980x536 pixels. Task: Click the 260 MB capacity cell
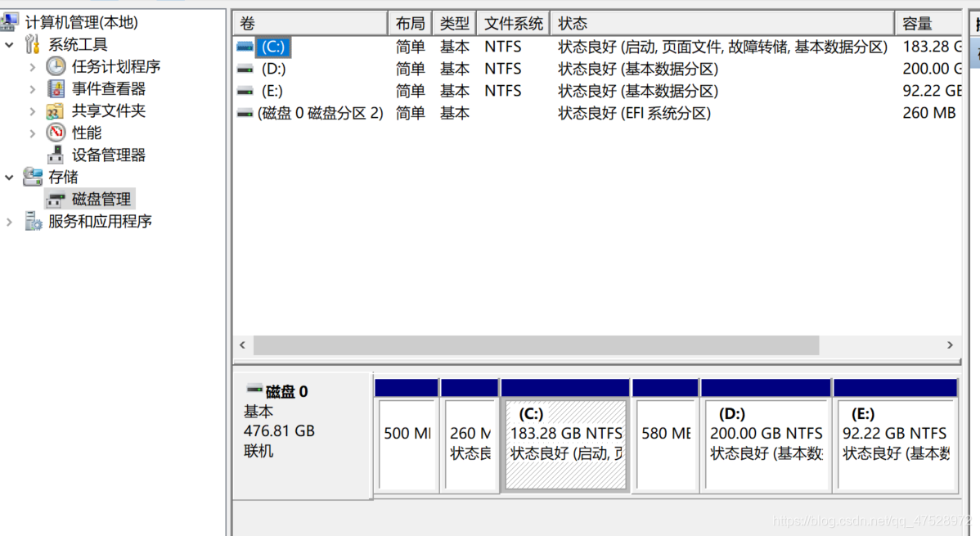coord(928,113)
